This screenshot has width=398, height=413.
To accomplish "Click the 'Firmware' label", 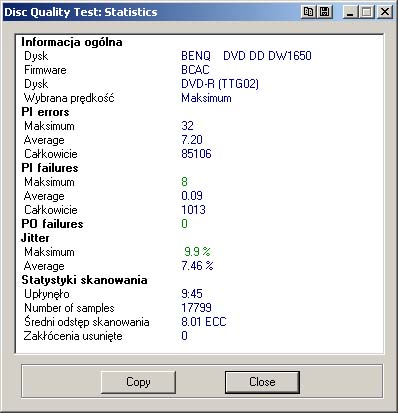I will [45, 70].
